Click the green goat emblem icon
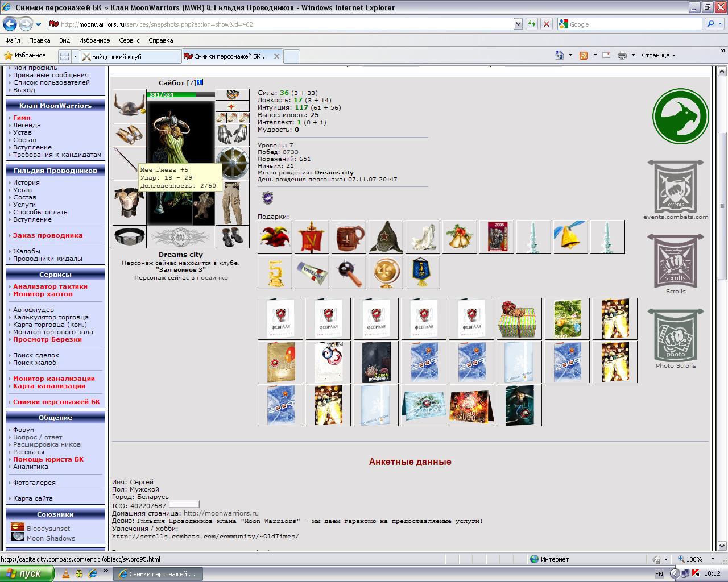Viewport: 728px width, 582px height. tap(680, 117)
